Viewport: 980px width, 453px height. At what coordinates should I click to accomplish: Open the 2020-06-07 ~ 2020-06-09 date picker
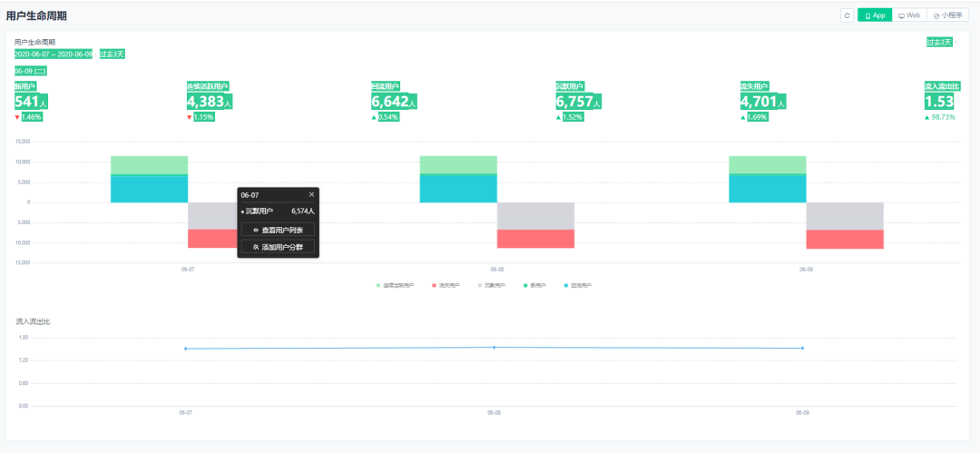pos(54,54)
